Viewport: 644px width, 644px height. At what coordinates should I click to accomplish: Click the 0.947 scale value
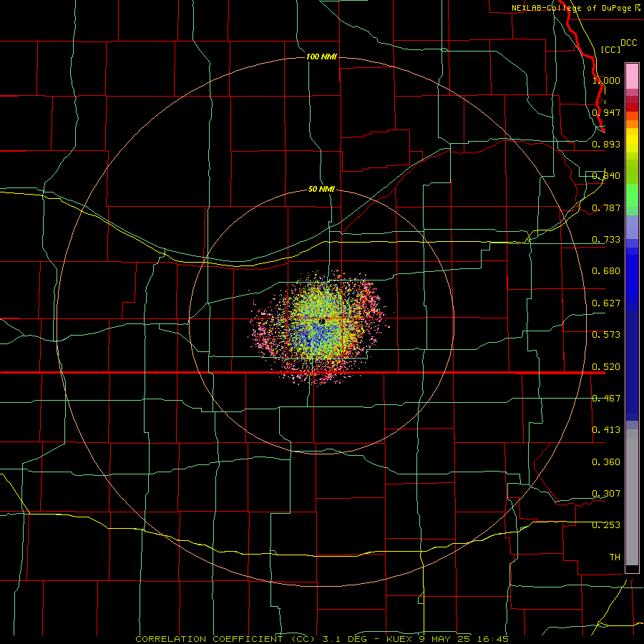pos(606,112)
